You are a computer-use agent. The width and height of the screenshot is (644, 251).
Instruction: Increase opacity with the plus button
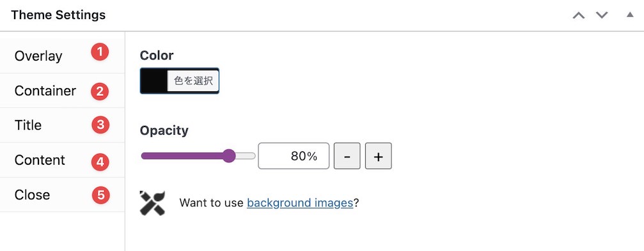click(378, 156)
